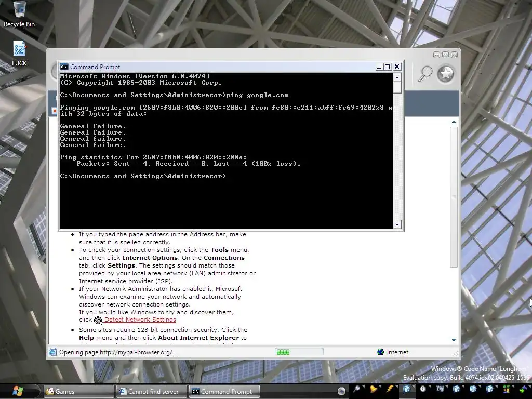The image size is (532, 399).
Task: Click the bold 'Tools' word on the page
Action: tap(220, 250)
